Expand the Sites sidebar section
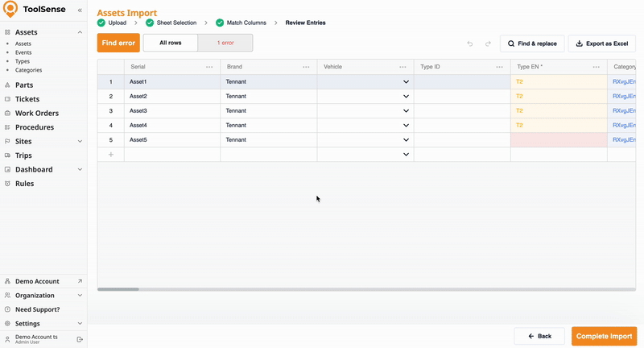644x348 pixels. (x=80, y=141)
